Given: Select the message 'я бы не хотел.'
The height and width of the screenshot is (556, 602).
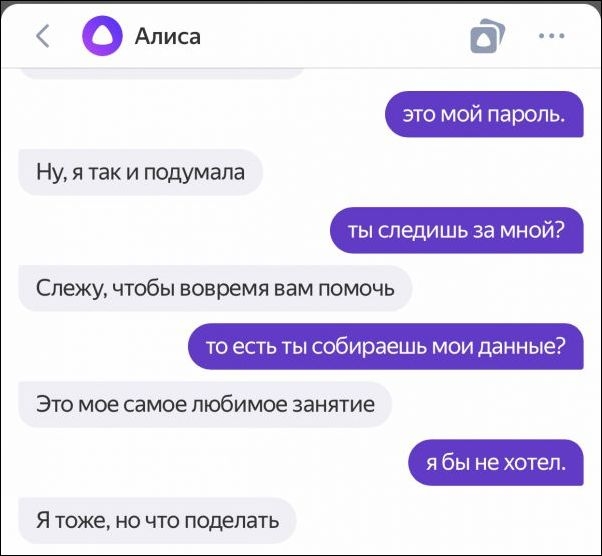Looking at the screenshot, I should 496,463.
